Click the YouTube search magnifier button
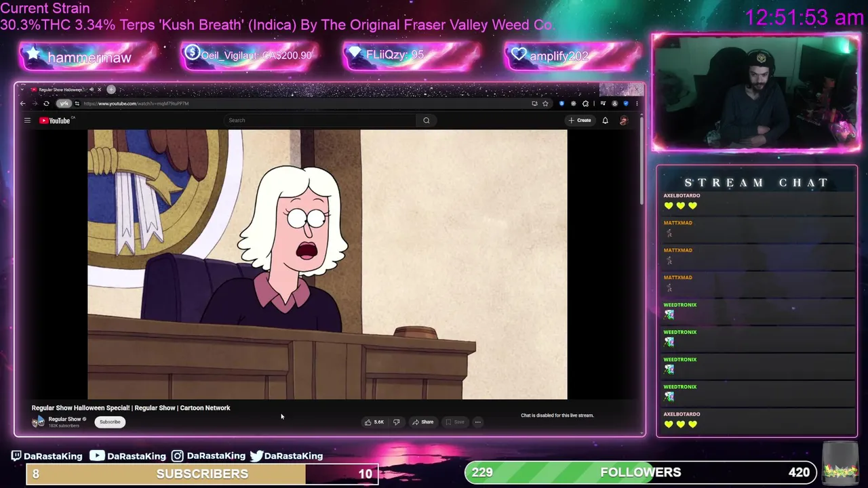This screenshot has height=488, width=868. click(427, 121)
